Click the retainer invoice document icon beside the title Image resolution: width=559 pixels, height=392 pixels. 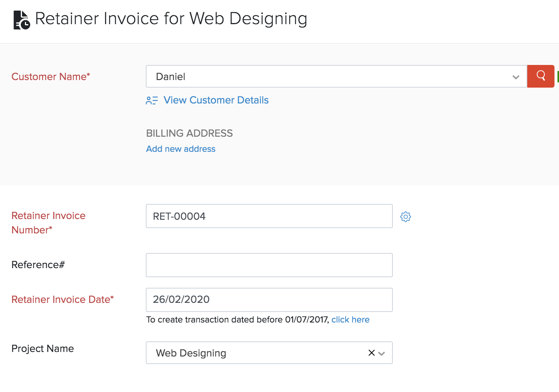click(x=22, y=18)
